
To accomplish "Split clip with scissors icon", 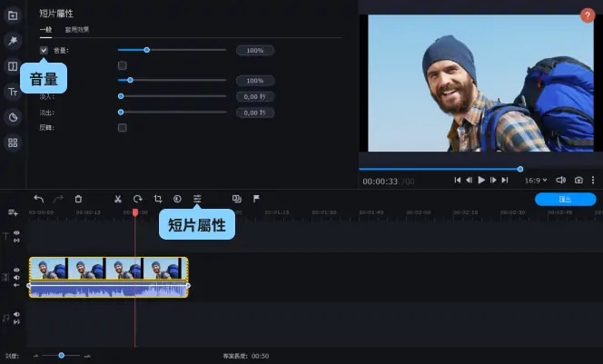I will point(118,199).
